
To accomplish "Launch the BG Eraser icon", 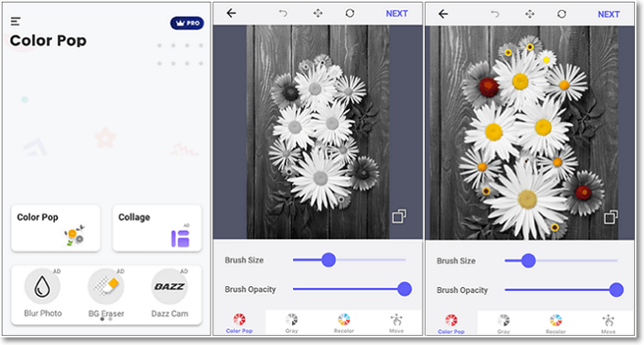I will (106, 286).
